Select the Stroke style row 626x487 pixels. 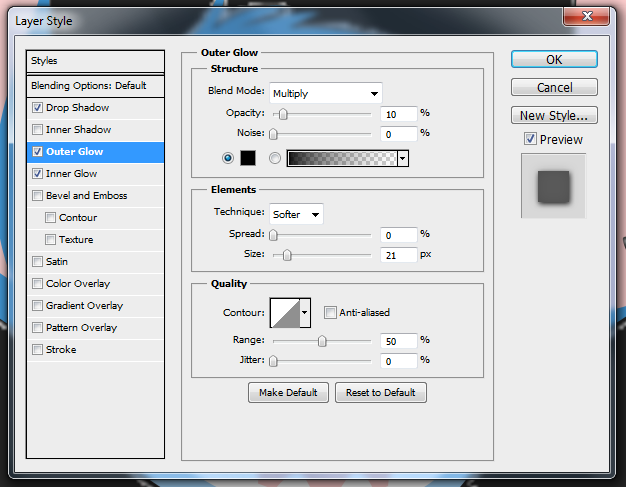tap(95, 350)
